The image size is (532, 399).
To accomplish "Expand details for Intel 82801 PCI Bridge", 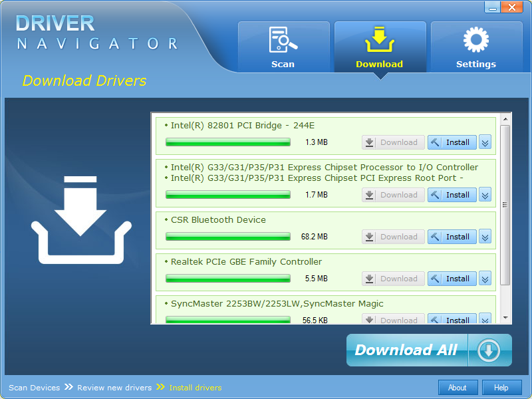I will click(x=485, y=142).
